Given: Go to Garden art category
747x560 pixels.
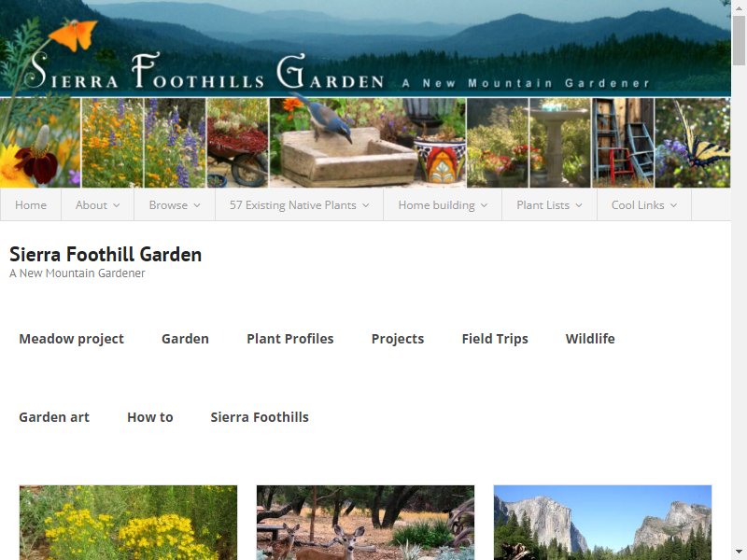Looking at the screenshot, I should [54, 417].
